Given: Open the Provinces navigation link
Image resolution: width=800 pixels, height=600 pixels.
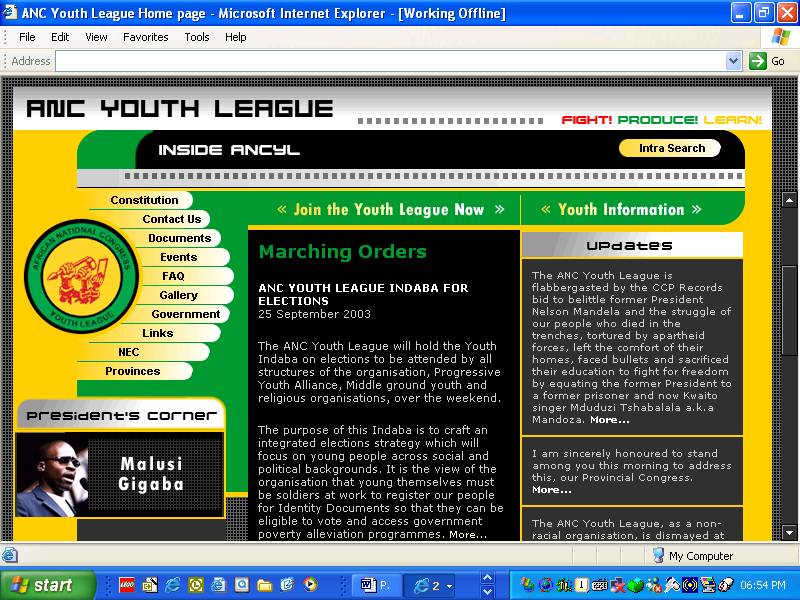Looking at the screenshot, I should (132, 371).
